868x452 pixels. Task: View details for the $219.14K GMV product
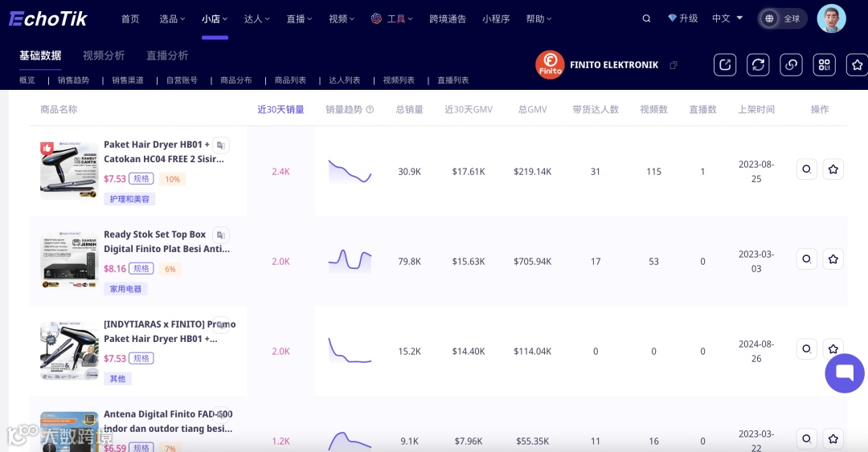[807, 169]
